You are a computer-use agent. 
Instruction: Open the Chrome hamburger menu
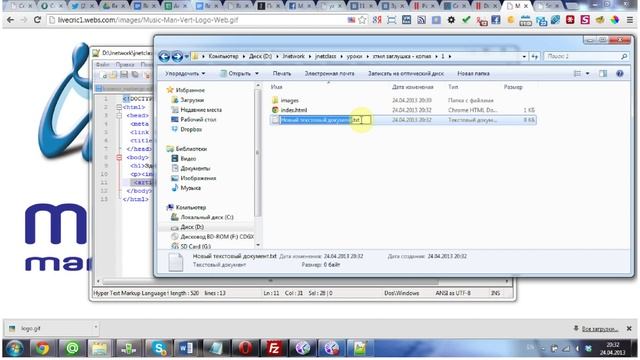(x=630, y=20)
